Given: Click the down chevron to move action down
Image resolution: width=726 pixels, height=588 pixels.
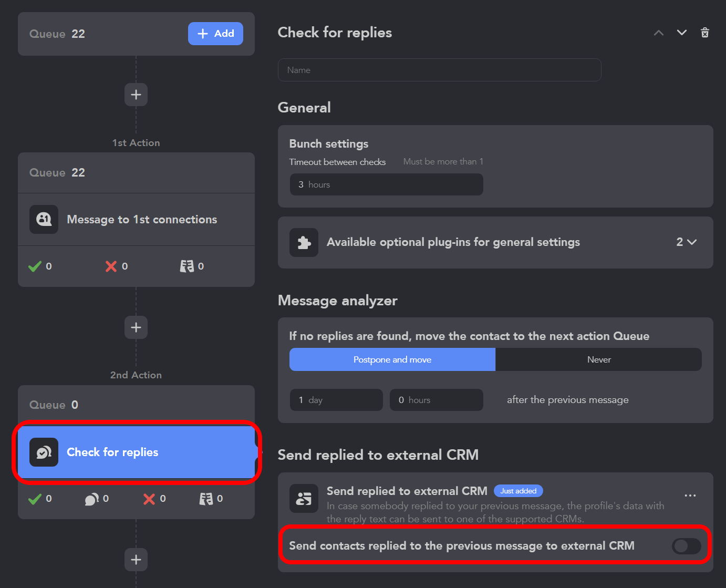Looking at the screenshot, I should coord(682,33).
